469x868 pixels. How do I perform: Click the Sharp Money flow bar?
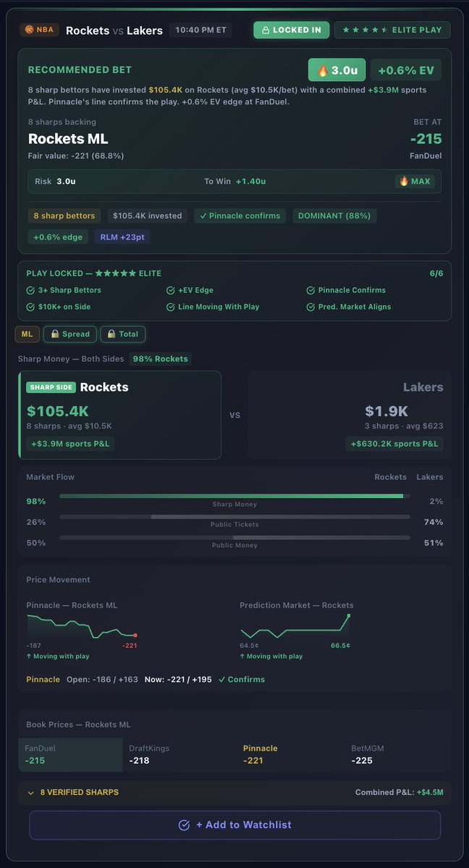pos(234,496)
